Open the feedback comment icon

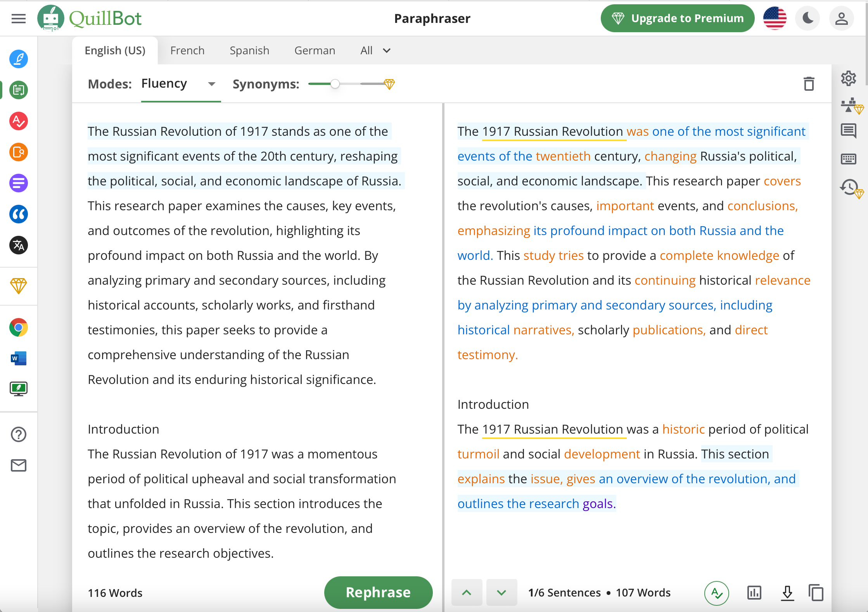(x=849, y=131)
